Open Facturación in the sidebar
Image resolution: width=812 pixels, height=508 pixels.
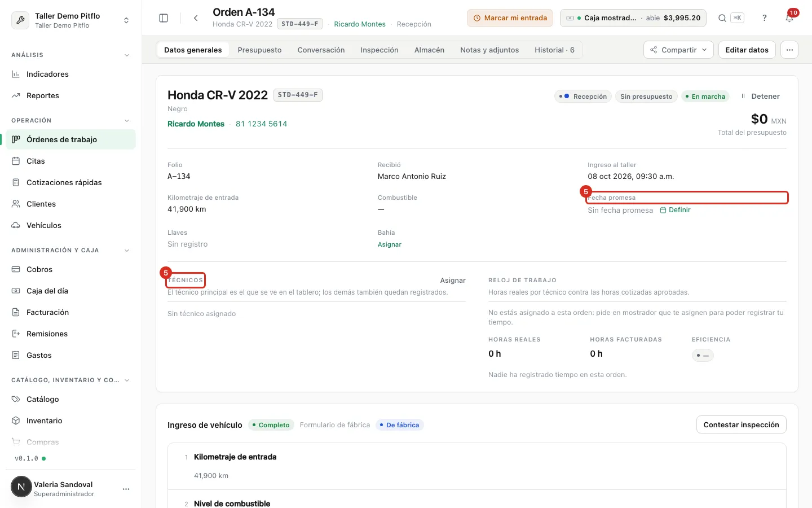coord(71,312)
